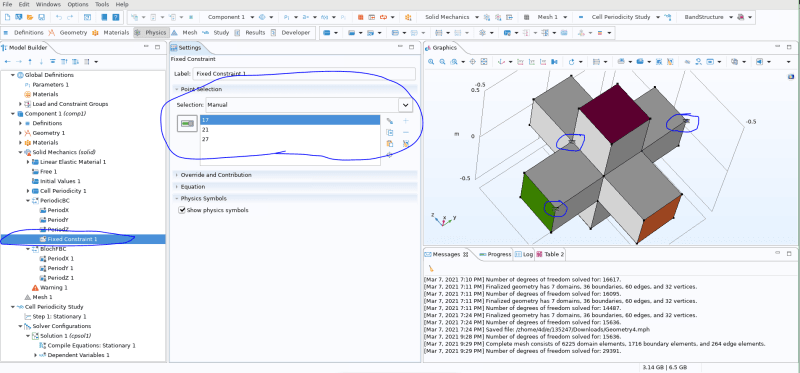
Task: Click the Open folder icon
Action: pos(30,17)
